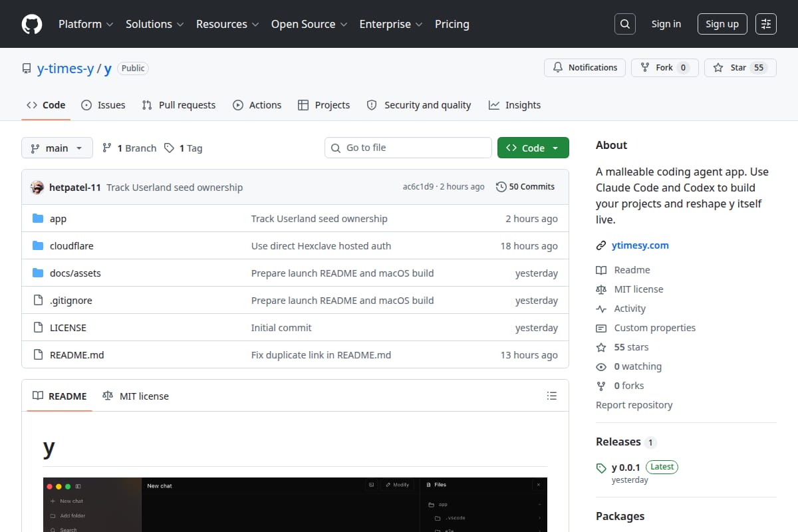The image size is (798, 532).
Task: Click the LICENSE file icon
Action: (x=38, y=328)
